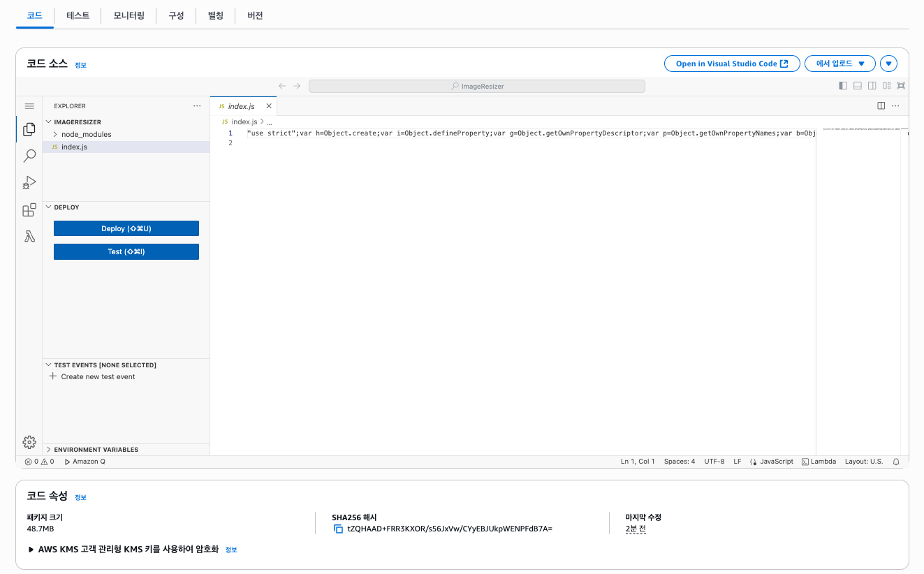Toggle the secondary side bar visibility
Image resolution: width=924 pixels, height=574 pixels.
pos(872,86)
